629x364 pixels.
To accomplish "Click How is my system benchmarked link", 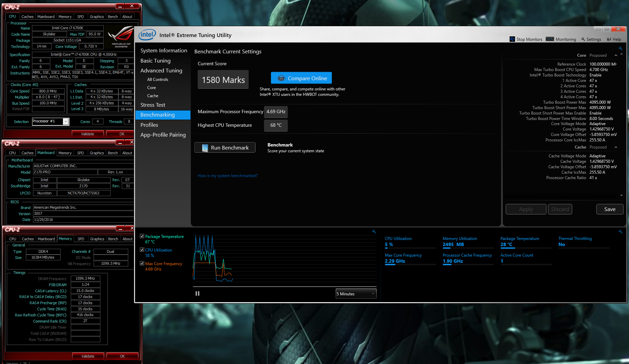I will [228, 176].
